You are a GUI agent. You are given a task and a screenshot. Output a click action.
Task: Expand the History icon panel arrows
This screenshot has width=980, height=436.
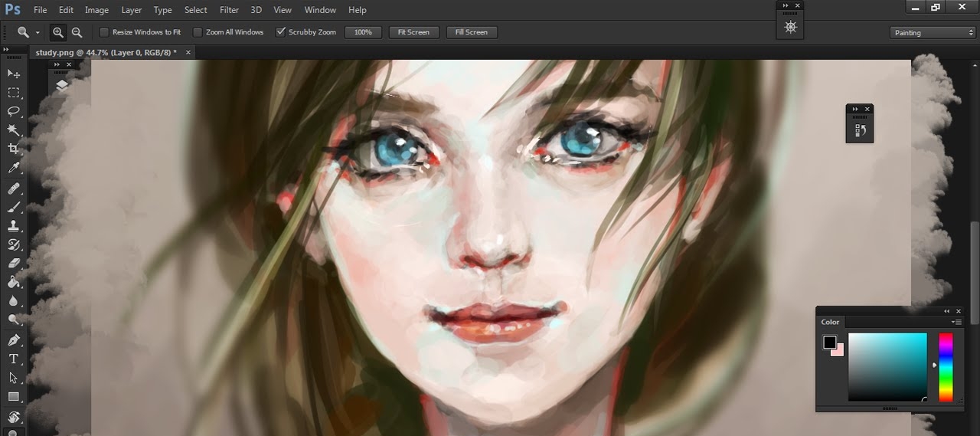pos(855,109)
